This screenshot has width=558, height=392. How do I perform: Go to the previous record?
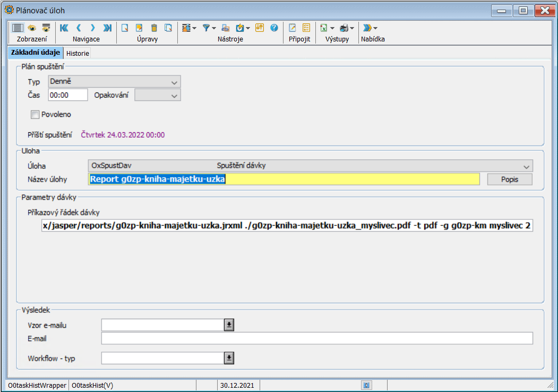click(x=79, y=28)
